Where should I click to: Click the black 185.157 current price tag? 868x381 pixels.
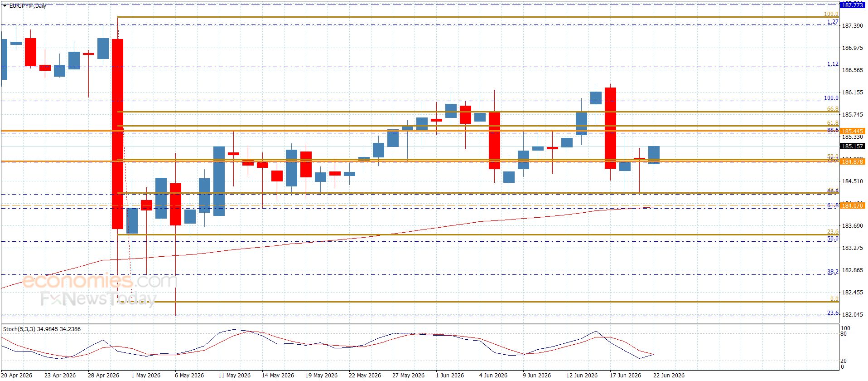point(852,146)
